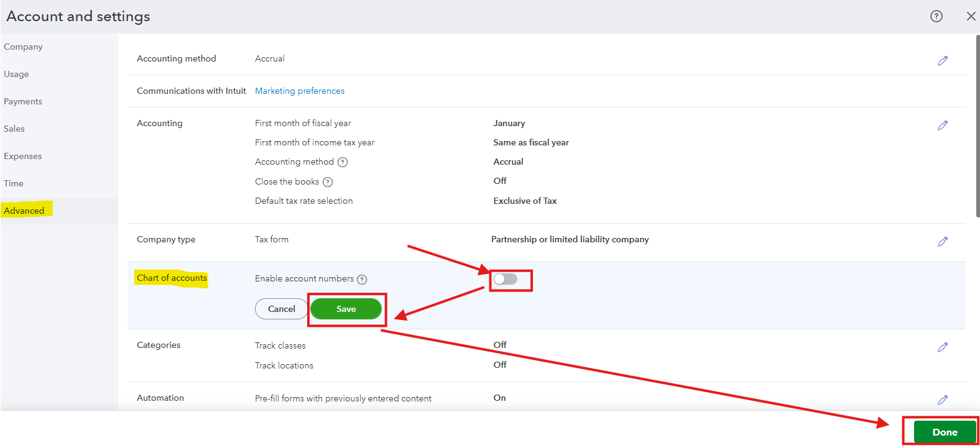This screenshot has height=448, width=980.
Task: Click pencil icon for Accounting fiscal year section
Action: coord(943,126)
